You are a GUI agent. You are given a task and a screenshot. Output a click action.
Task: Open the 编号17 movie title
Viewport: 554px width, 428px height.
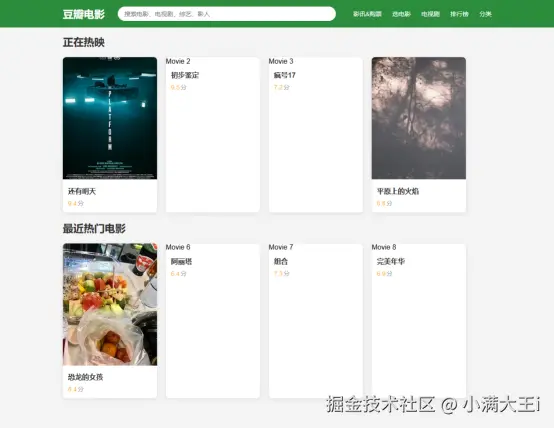pyautogui.click(x=285, y=75)
